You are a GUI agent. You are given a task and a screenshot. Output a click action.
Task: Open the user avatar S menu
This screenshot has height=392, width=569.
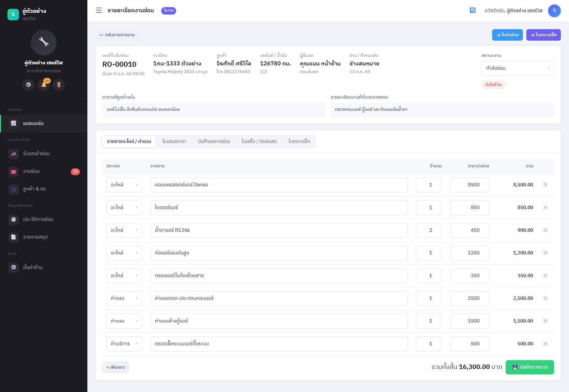[x=554, y=11]
